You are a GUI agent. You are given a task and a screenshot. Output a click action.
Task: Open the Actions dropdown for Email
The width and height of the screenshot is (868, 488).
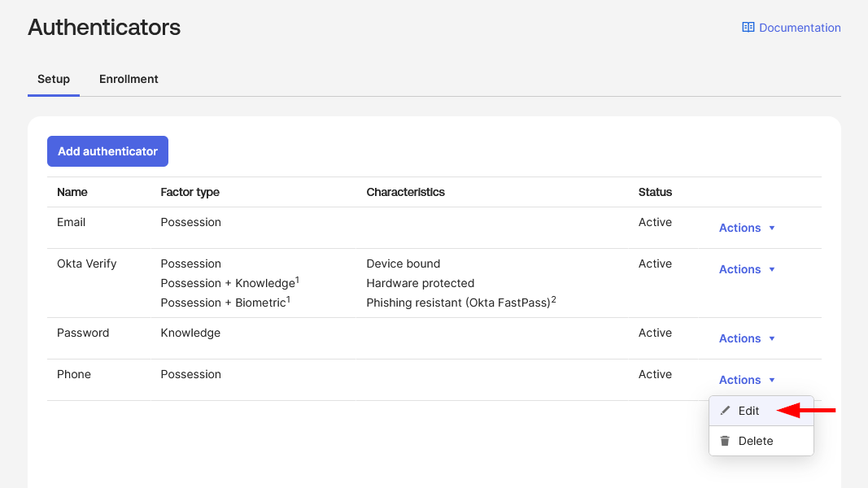[747, 228]
